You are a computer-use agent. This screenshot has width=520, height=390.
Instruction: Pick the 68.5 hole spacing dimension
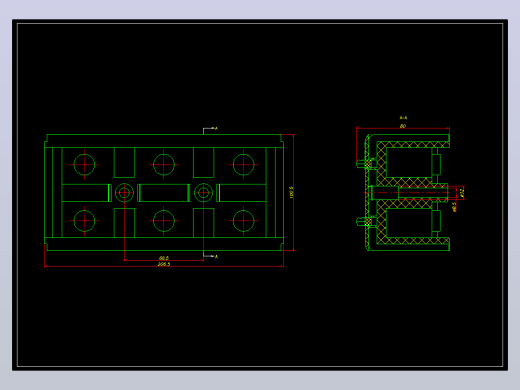[x=164, y=258]
